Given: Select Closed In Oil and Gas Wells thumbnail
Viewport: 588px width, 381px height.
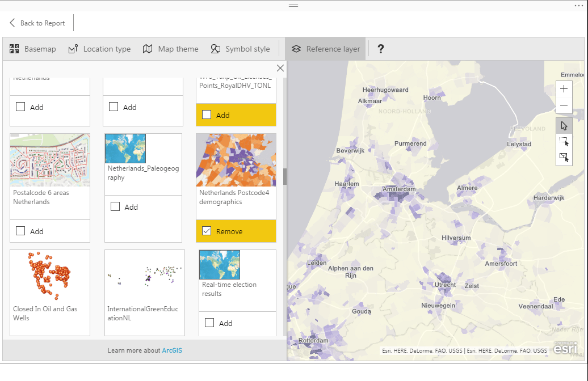Looking at the screenshot, I should click(x=50, y=277).
